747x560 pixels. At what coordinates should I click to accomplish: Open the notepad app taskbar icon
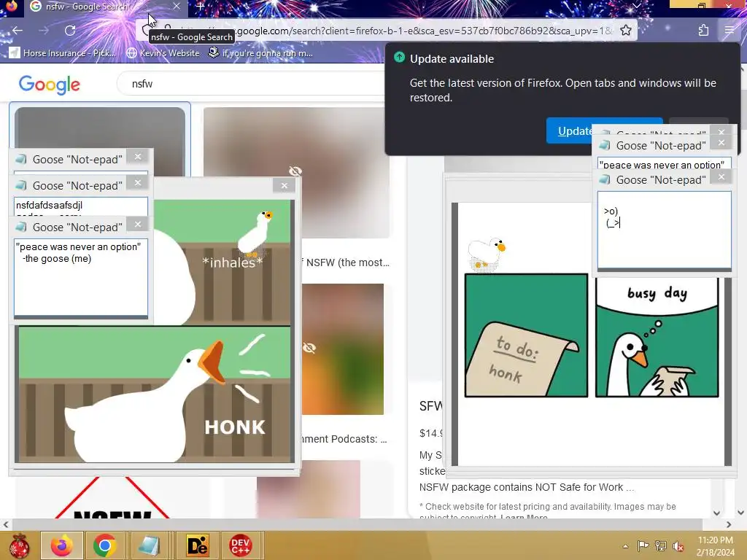coord(149,545)
